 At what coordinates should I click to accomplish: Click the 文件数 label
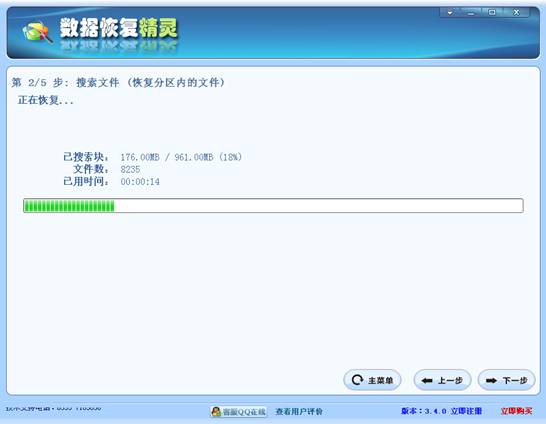(91, 169)
